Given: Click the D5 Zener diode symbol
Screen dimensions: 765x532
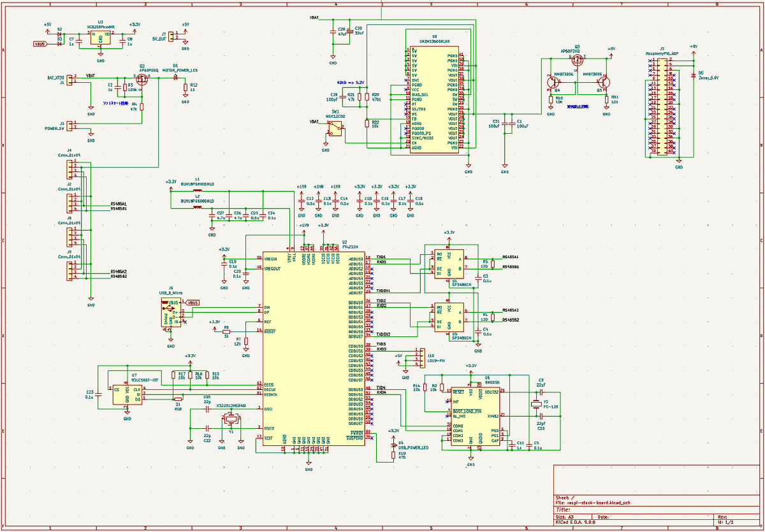Looking at the screenshot, I should [693, 75].
